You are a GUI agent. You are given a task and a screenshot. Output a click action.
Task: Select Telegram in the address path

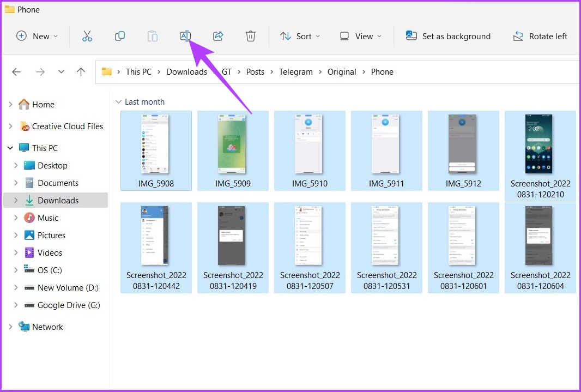point(296,72)
